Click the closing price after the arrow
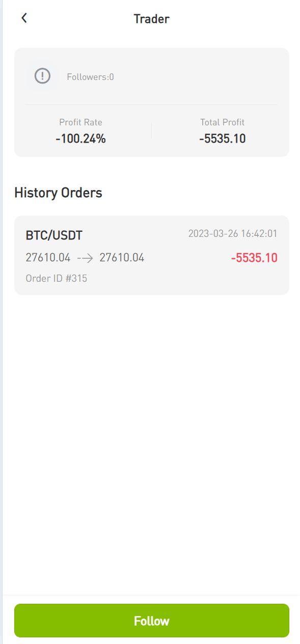The image size is (300, 644). tap(122, 258)
